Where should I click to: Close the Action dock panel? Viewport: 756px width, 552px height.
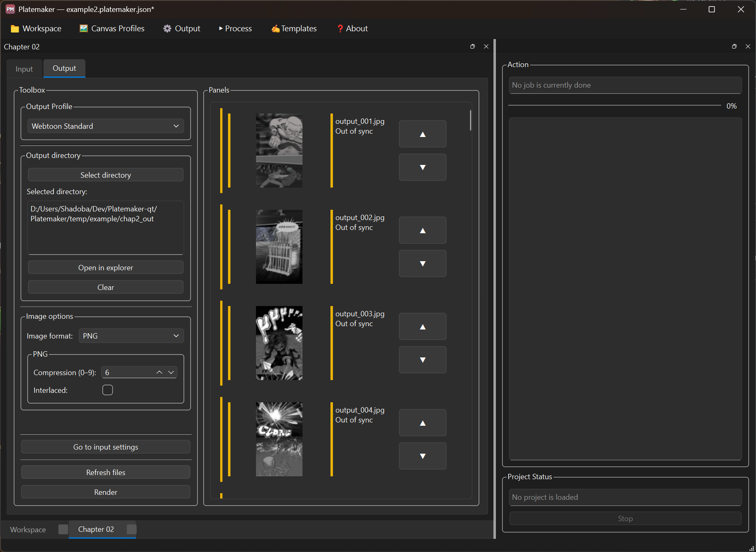748,46
